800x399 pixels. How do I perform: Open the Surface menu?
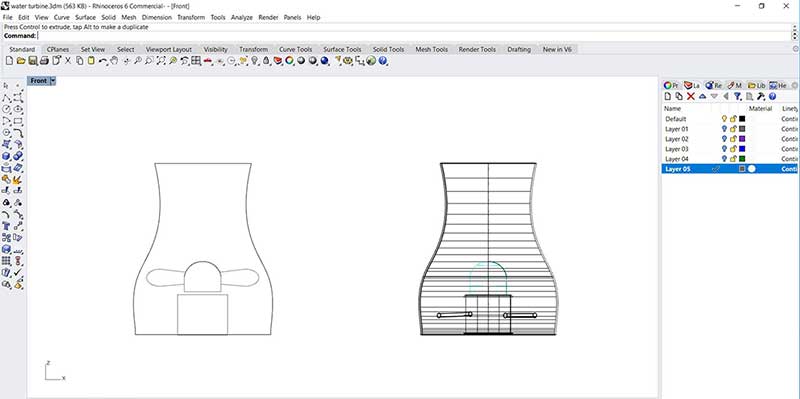pyautogui.click(x=85, y=17)
